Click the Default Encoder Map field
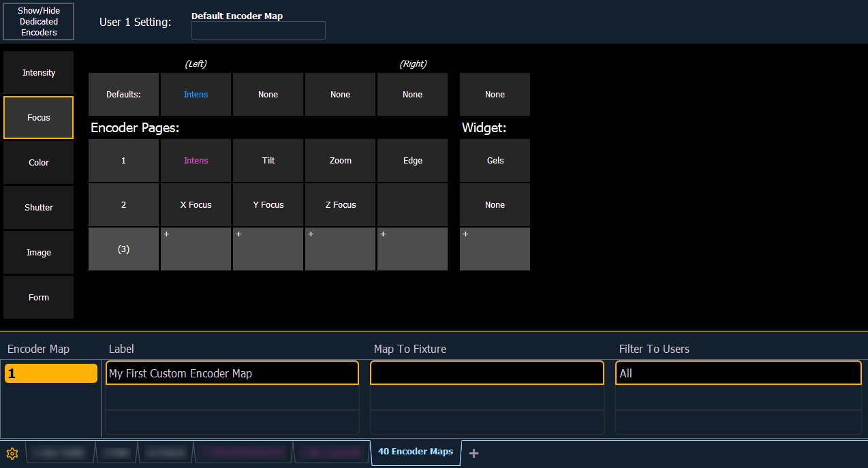This screenshot has height=468, width=868. point(258,31)
